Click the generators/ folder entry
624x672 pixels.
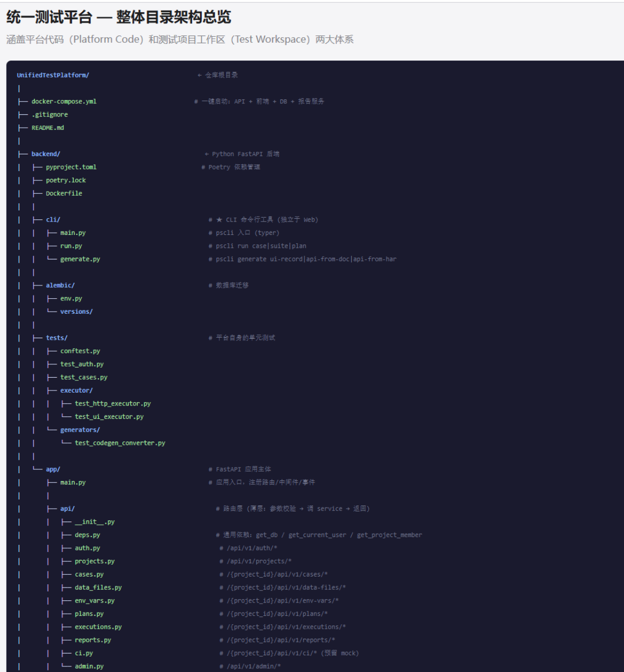tap(80, 430)
